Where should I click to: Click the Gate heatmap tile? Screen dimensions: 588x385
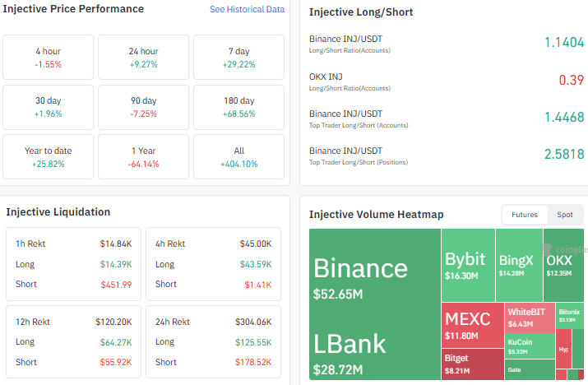tap(530, 369)
